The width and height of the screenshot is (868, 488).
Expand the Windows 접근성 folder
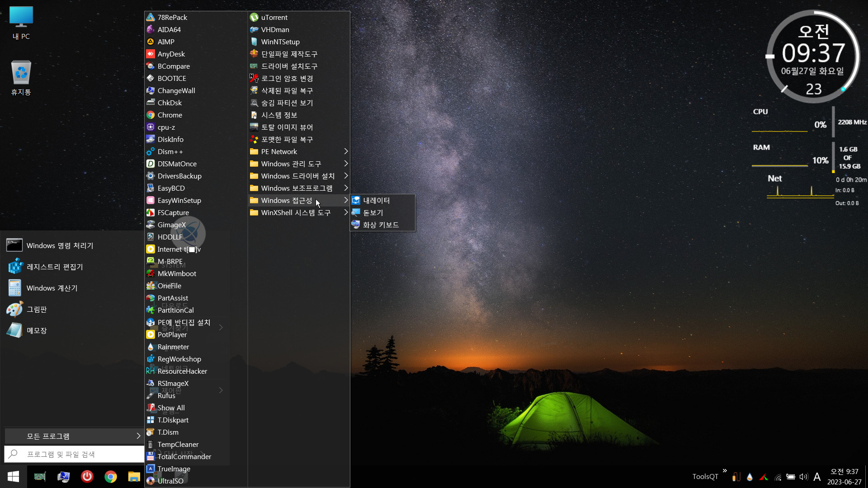[x=299, y=200]
